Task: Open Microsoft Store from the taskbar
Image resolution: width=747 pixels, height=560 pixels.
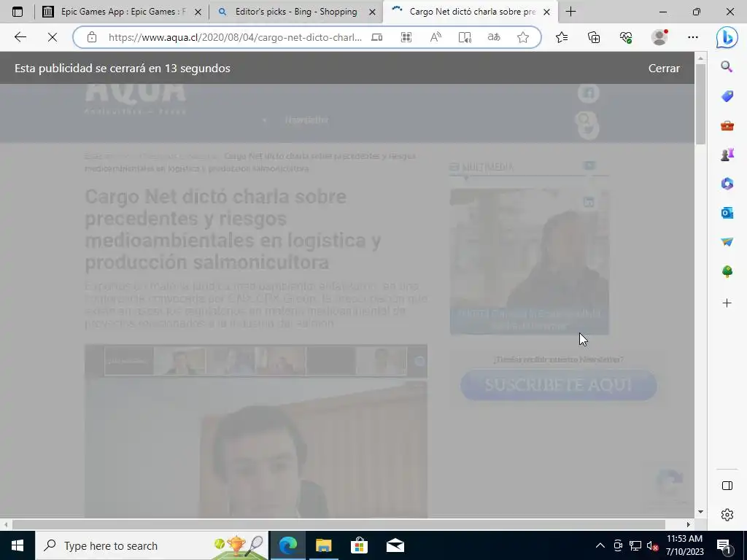Action: (x=359, y=545)
